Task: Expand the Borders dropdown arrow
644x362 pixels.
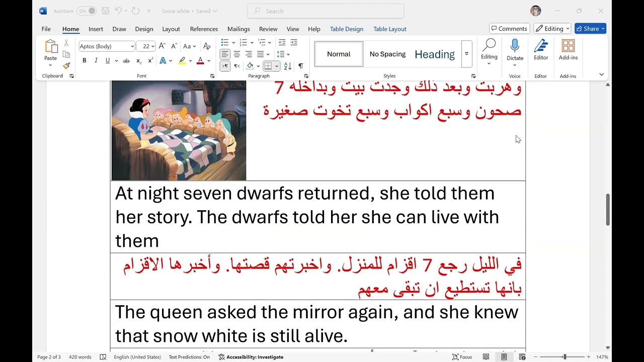Action: coord(276,66)
